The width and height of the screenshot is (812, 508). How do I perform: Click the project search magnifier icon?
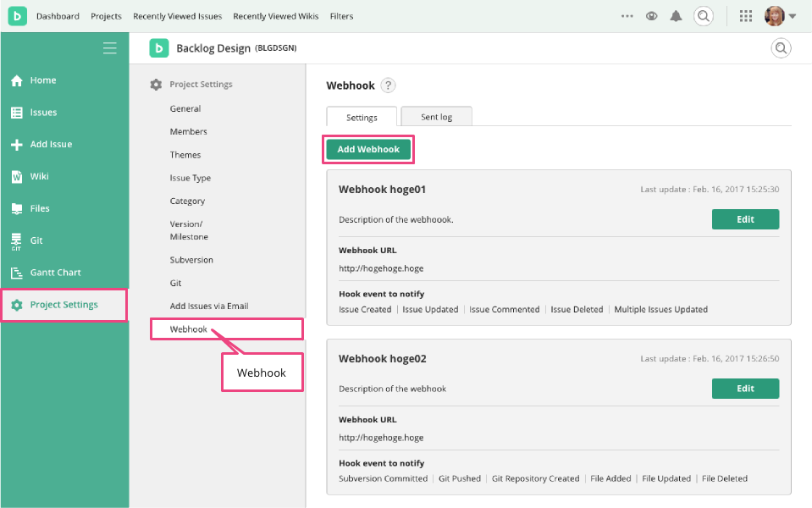click(x=781, y=48)
